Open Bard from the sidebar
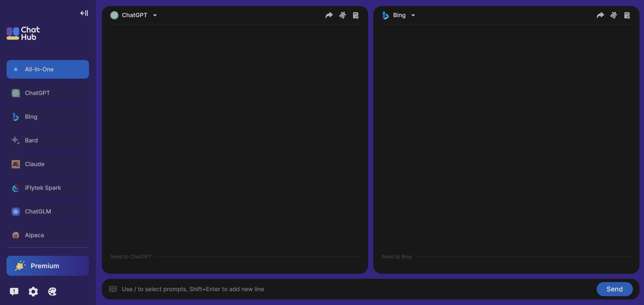The image size is (644, 305). coord(48,140)
